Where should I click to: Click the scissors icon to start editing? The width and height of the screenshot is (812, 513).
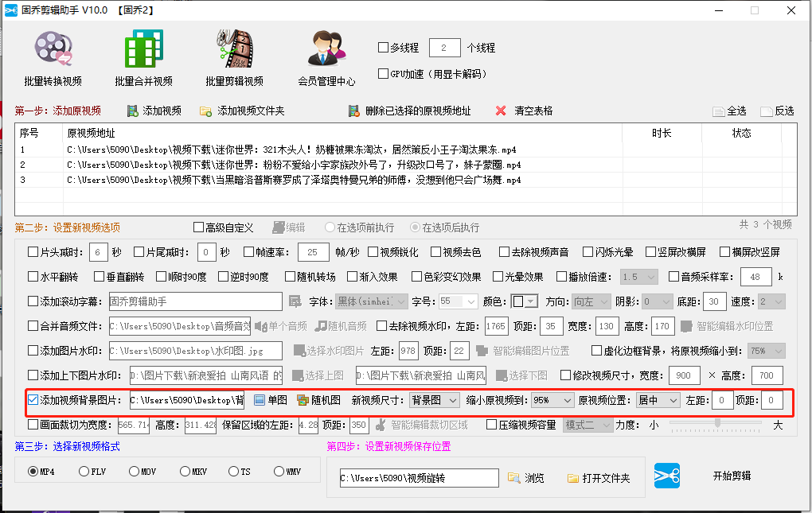click(667, 476)
